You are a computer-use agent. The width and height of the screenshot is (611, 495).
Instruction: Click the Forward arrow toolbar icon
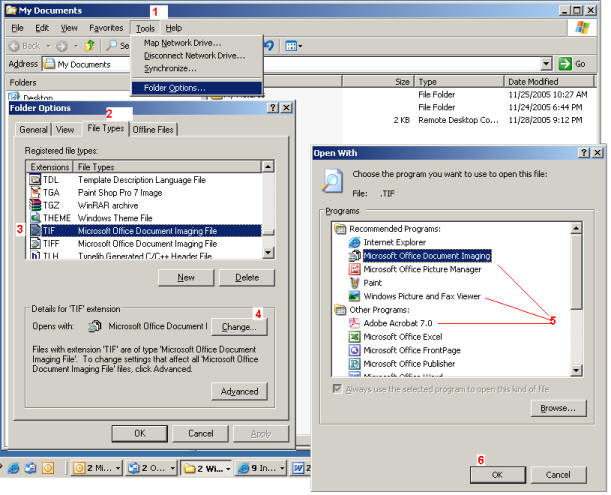pyautogui.click(x=62, y=46)
